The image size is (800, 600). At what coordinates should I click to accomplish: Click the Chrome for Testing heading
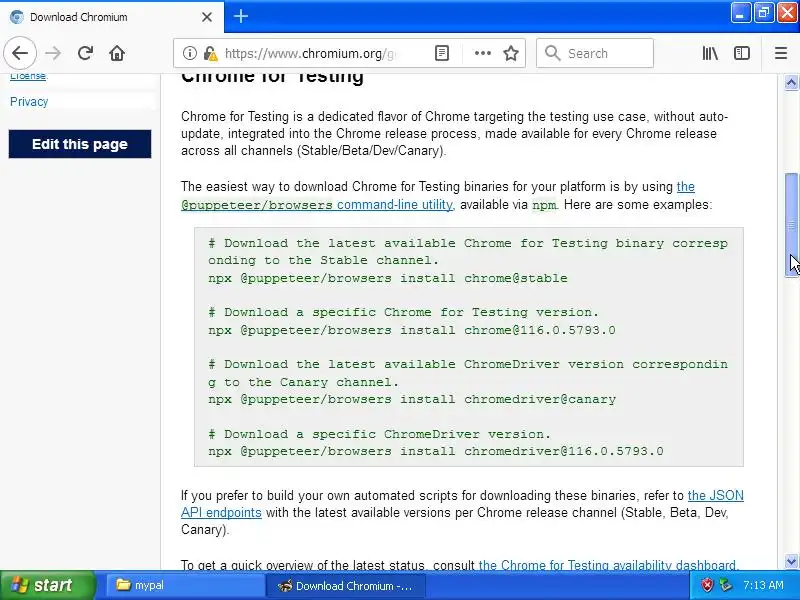pyautogui.click(x=272, y=78)
